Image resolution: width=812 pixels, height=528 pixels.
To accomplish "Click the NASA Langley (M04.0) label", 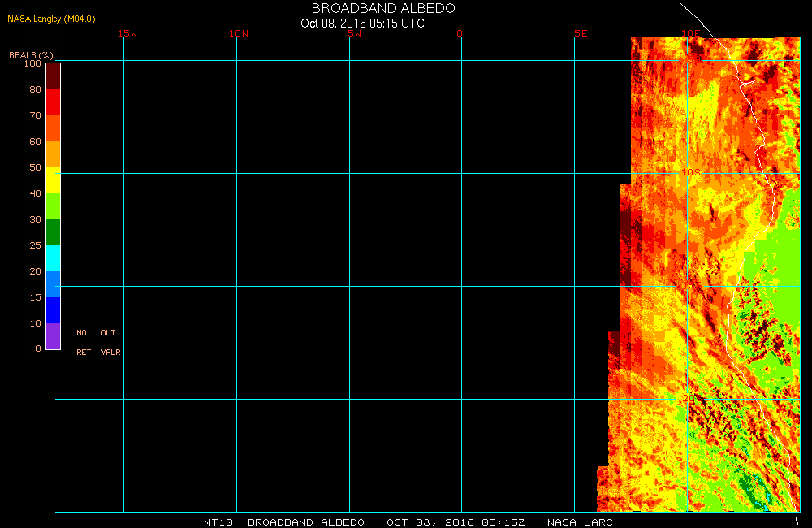I will tap(51, 19).
